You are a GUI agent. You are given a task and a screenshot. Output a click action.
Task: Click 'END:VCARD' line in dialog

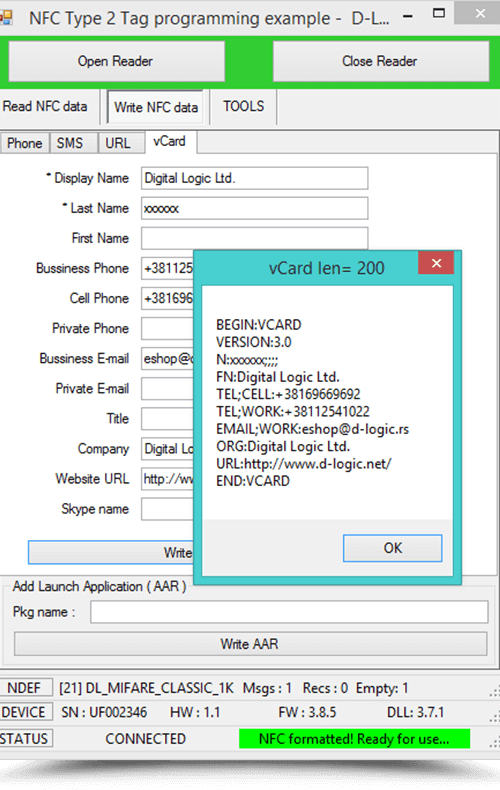(253, 481)
